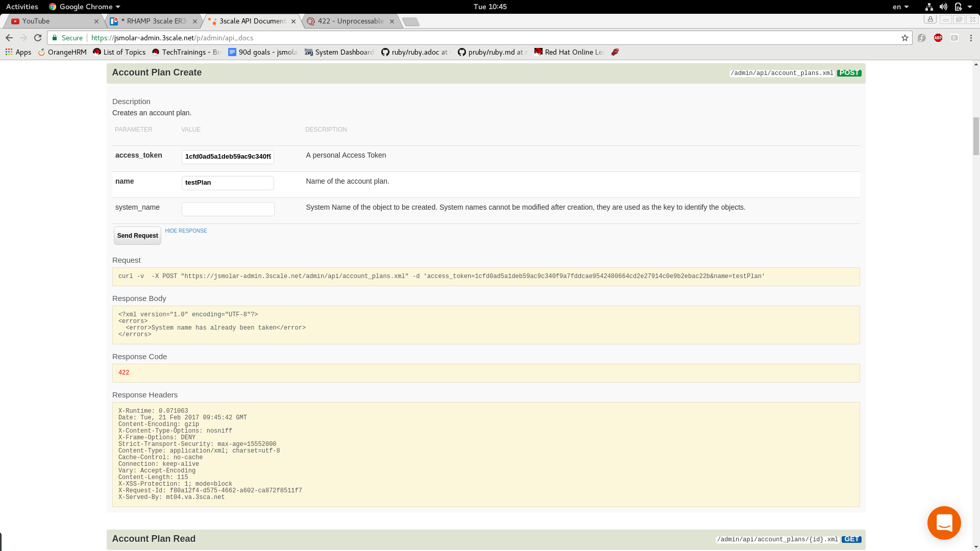The image size is (980, 551).
Task: Expand the Account Plan Read section
Action: click(154, 539)
